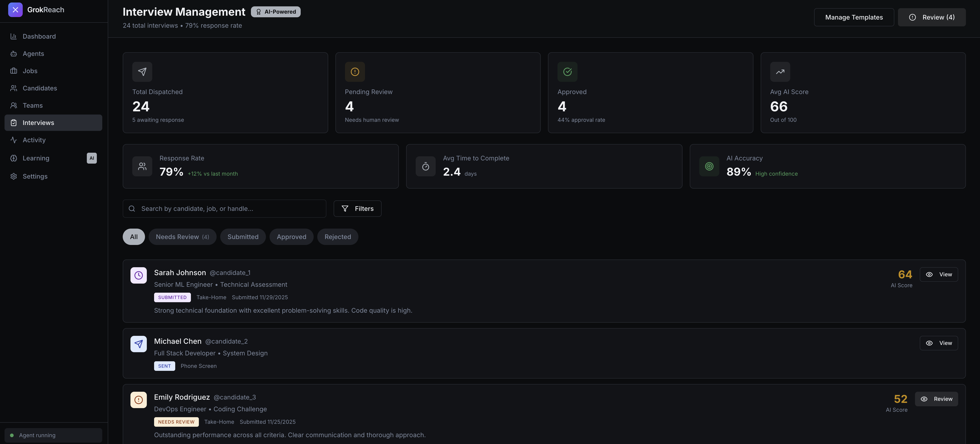
Task: Click the GrokReach logo icon
Action: pos(15,10)
